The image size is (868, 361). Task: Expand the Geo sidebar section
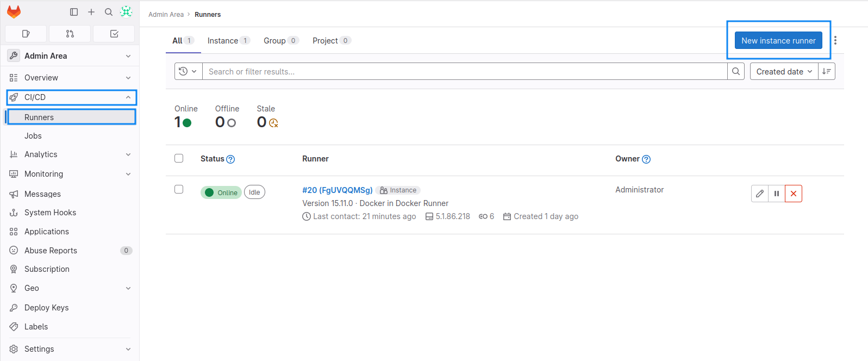click(70, 288)
